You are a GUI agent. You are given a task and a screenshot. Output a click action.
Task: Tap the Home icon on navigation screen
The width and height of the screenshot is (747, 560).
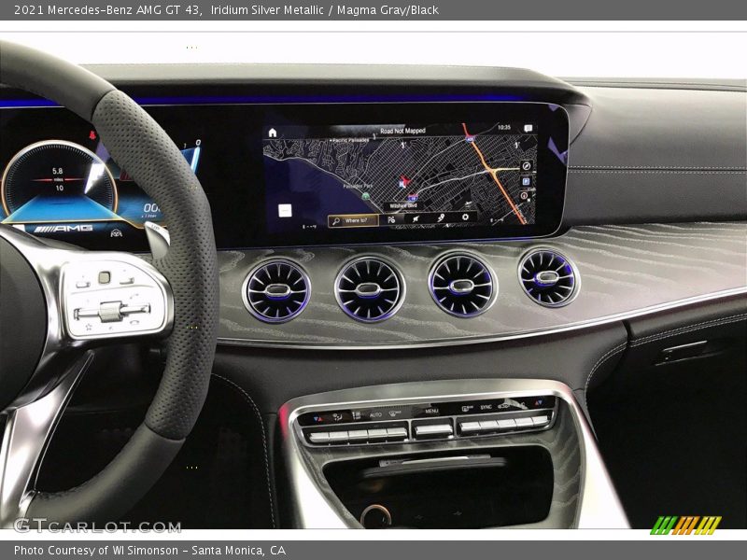tap(273, 133)
